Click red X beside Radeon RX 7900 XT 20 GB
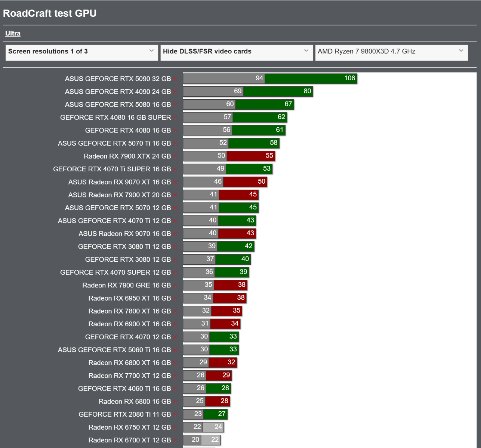Viewport: 481px width, 448px height. tap(175, 195)
